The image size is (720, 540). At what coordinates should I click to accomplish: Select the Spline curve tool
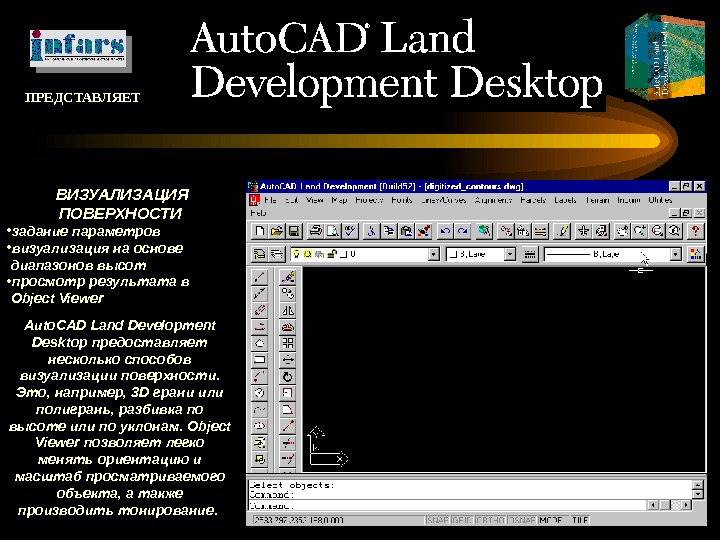click(x=260, y=409)
